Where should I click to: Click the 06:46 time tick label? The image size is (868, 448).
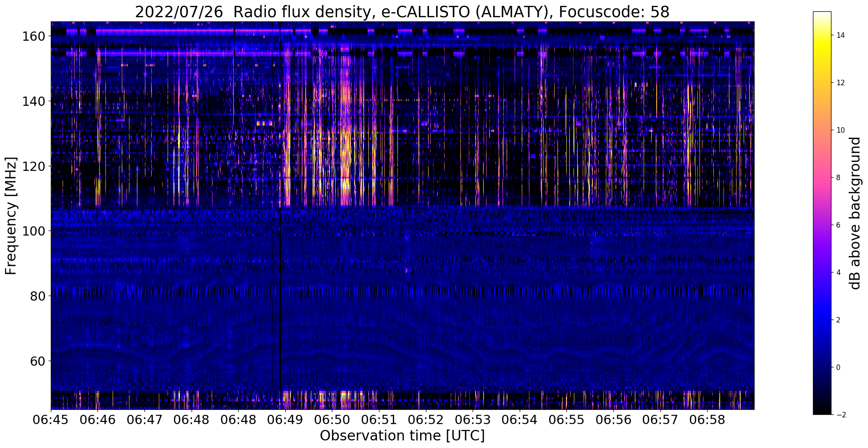(x=98, y=420)
